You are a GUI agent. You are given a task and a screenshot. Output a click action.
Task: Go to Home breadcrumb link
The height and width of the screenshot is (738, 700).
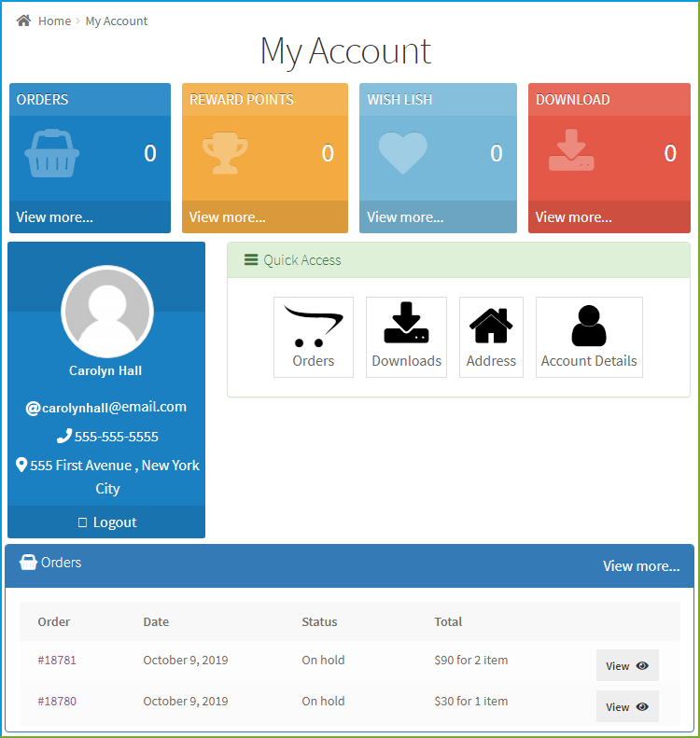pyautogui.click(x=54, y=21)
